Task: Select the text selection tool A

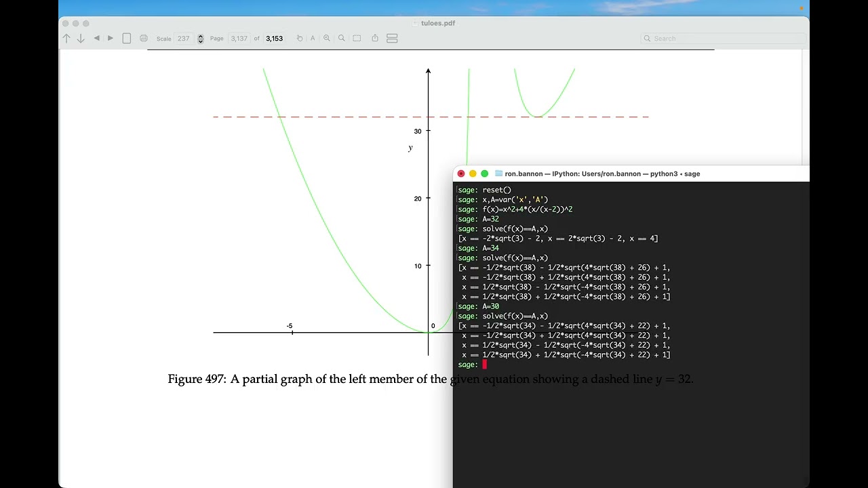Action: tap(313, 39)
